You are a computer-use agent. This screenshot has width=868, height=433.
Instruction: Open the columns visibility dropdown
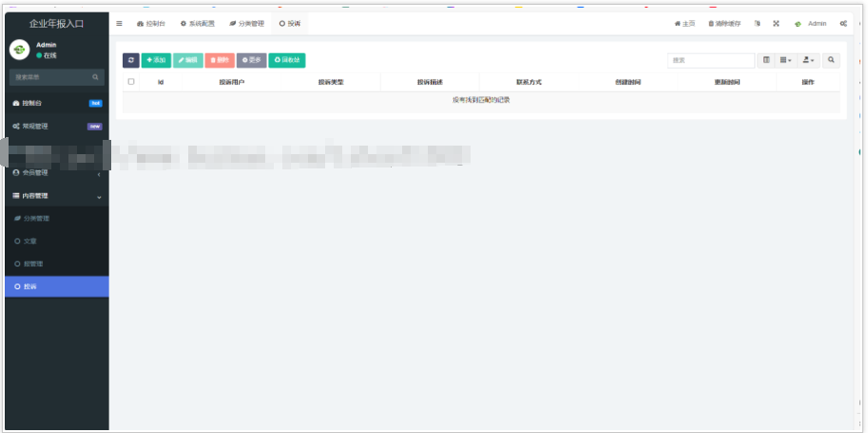pyautogui.click(x=785, y=60)
